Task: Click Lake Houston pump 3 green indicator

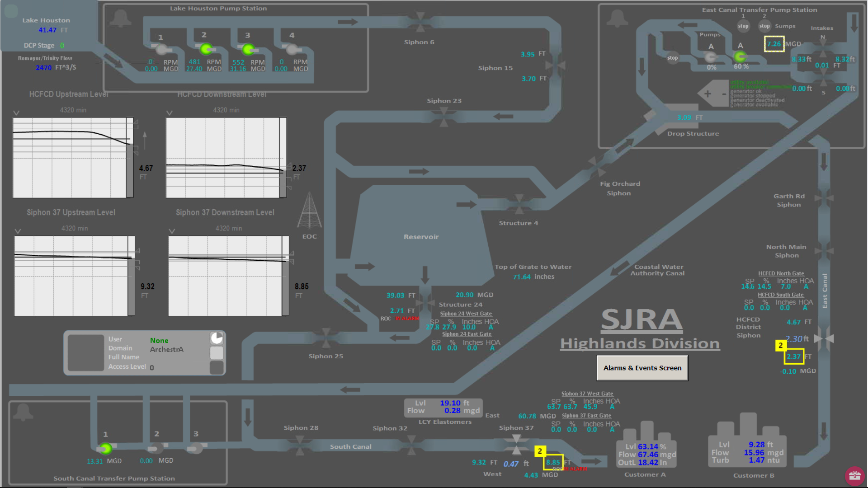Action: point(248,49)
